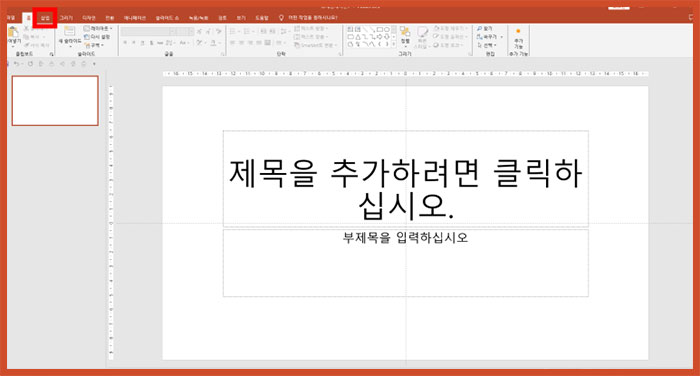
Task: Click Replace (바꾸기) button
Action: tap(489, 37)
